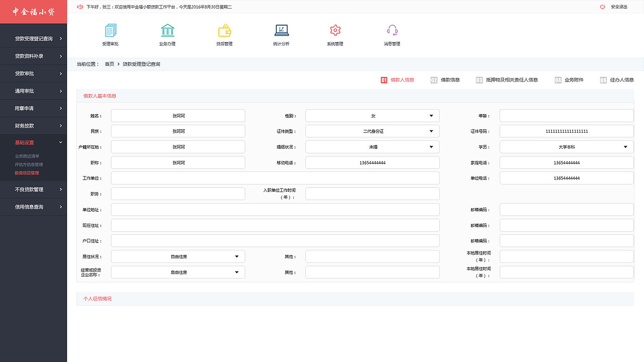Click the 邮箱编码 field beside 单位地址
The image size is (644, 362).
567,210
